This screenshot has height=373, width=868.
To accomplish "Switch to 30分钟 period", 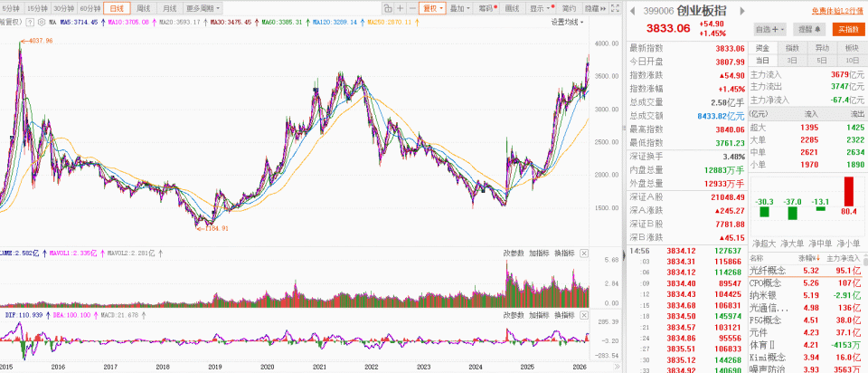I will pyautogui.click(x=63, y=8).
